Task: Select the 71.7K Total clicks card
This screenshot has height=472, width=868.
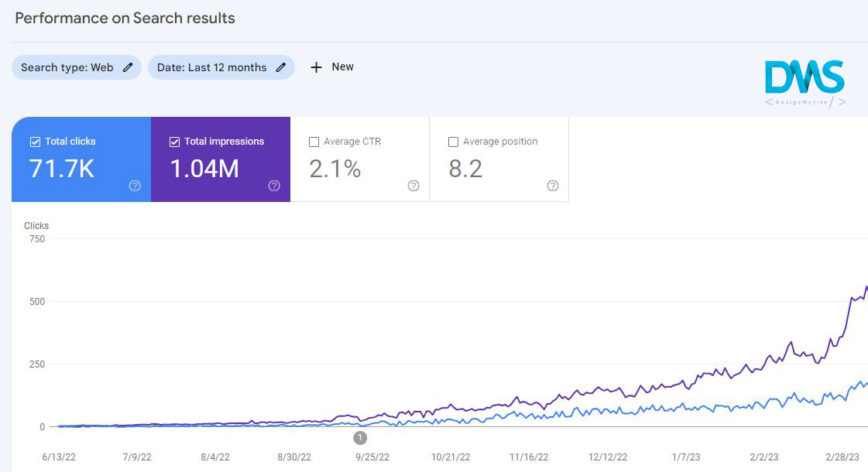Action: tap(81, 159)
